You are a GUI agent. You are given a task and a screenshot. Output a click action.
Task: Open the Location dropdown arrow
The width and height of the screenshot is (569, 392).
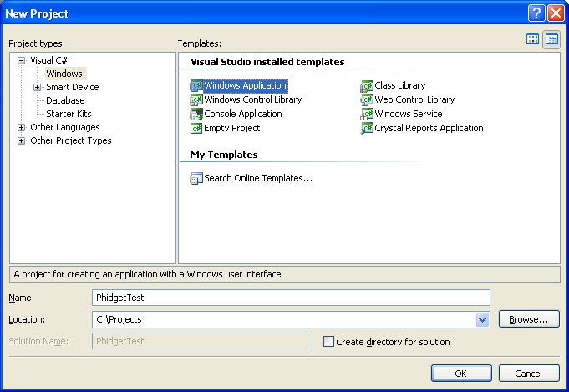coord(482,320)
